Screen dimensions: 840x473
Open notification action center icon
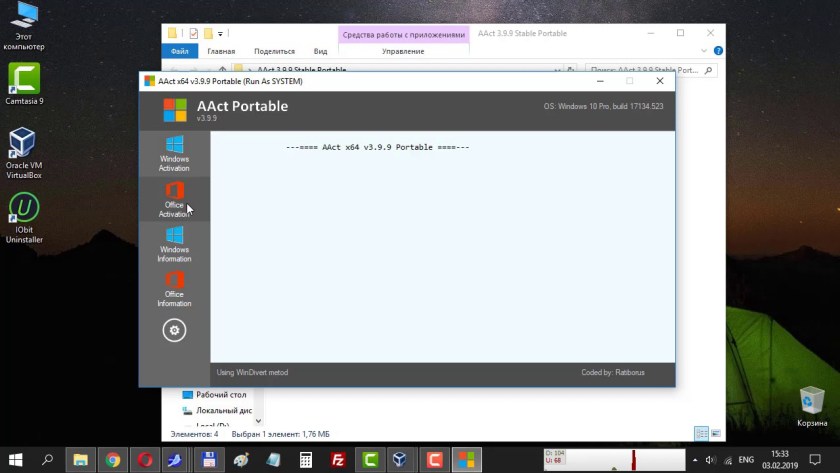(815, 460)
